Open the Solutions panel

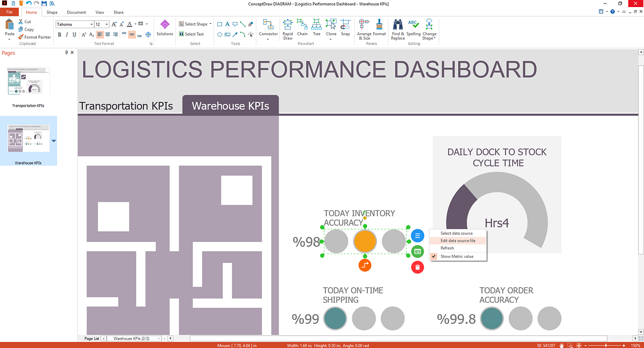point(165,28)
